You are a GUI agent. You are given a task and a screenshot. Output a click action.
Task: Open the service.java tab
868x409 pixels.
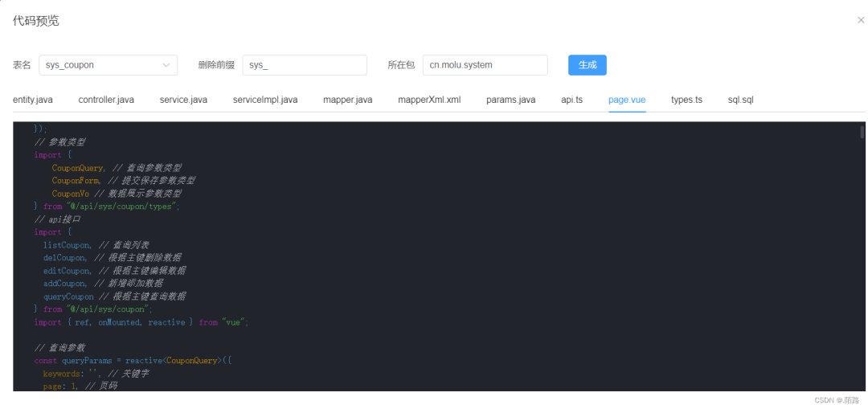point(183,100)
